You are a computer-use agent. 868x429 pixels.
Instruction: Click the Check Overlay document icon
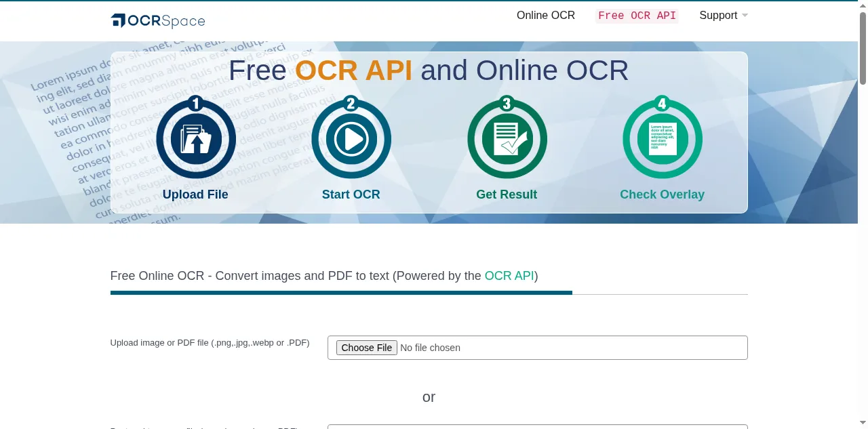pos(663,138)
